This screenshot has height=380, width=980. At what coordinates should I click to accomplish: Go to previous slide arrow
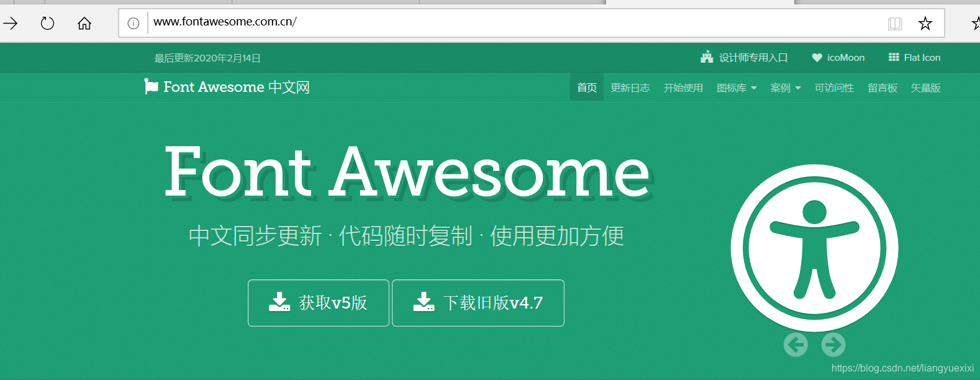pyautogui.click(x=796, y=345)
